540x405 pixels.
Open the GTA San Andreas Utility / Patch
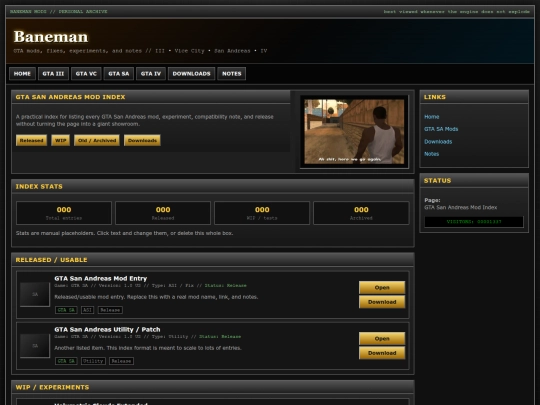pyautogui.click(x=382, y=339)
